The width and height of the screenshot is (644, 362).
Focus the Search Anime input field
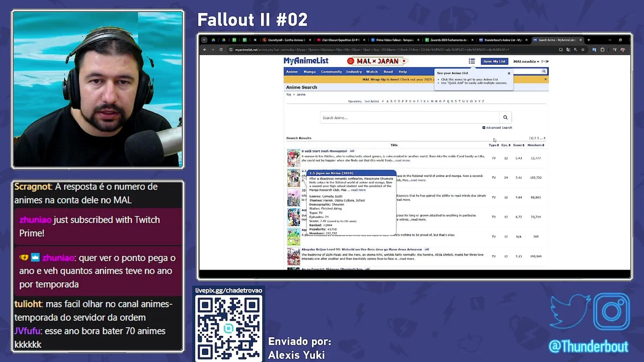[x=410, y=118]
